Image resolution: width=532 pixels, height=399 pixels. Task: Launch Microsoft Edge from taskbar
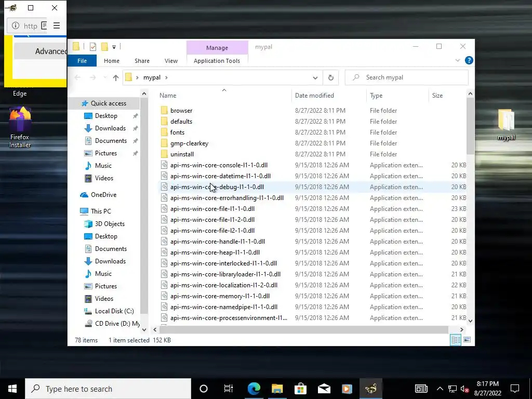click(x=254, y=389)
